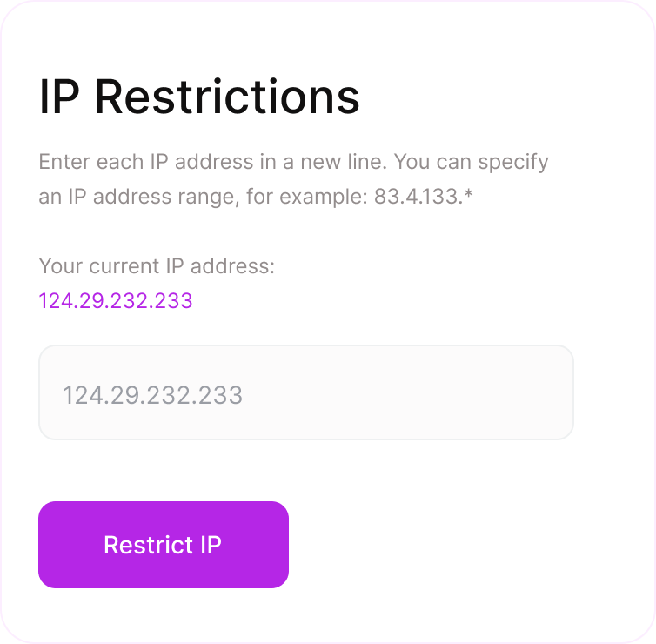Click the Restrict IP button
656x644 pixels.
[164, 545]
